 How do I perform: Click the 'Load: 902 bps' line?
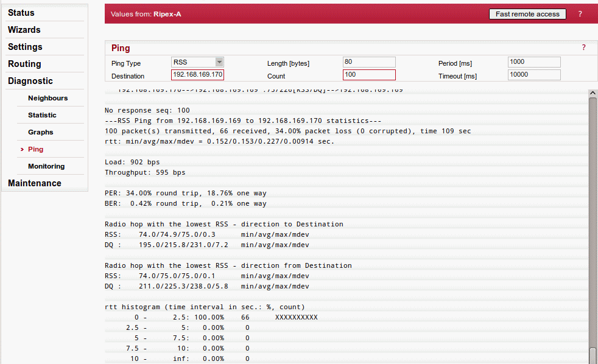tap(132, 162)
